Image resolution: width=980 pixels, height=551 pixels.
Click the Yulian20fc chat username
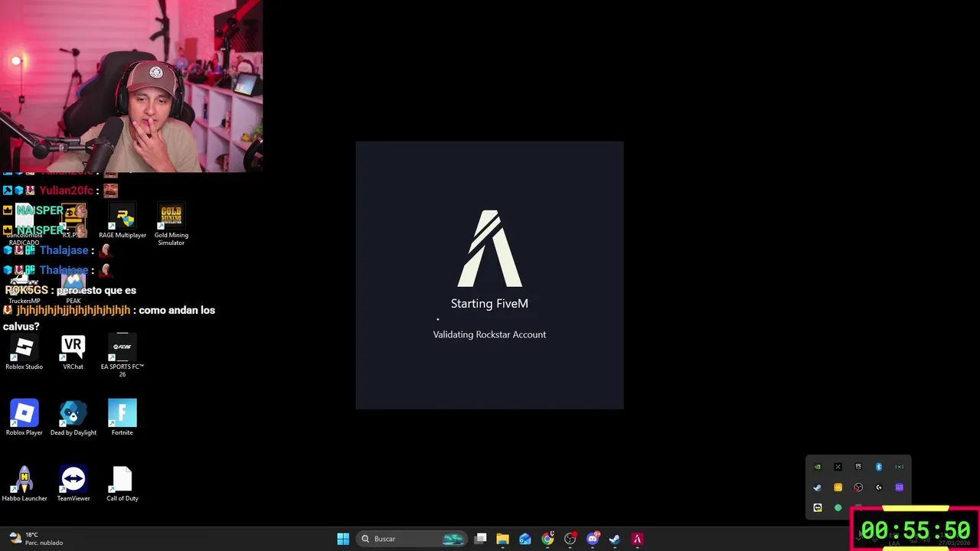[x=66, y=191]
